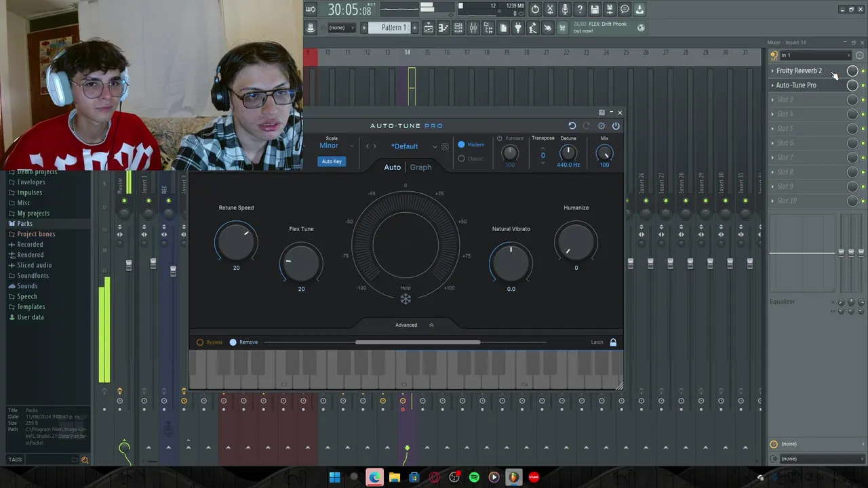
Task: Open the chat bubble info icon
Action: [x=625, y=9]
